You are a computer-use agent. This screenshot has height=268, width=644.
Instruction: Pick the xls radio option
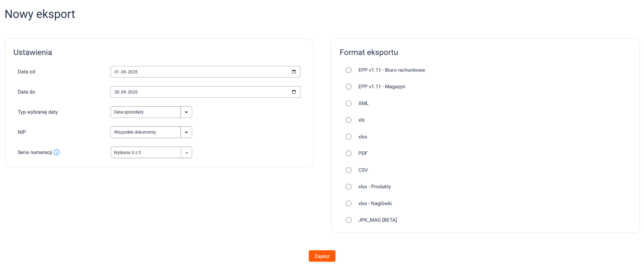pos(349,120)
